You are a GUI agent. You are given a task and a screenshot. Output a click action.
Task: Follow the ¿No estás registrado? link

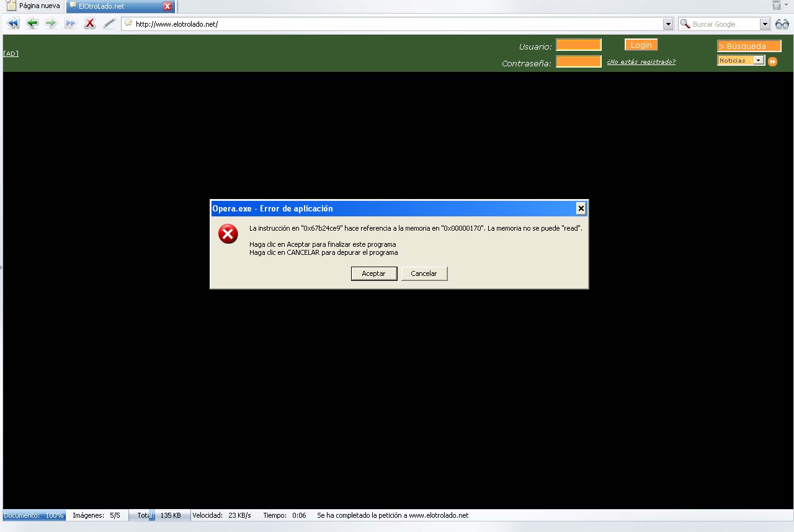(641, 62)
